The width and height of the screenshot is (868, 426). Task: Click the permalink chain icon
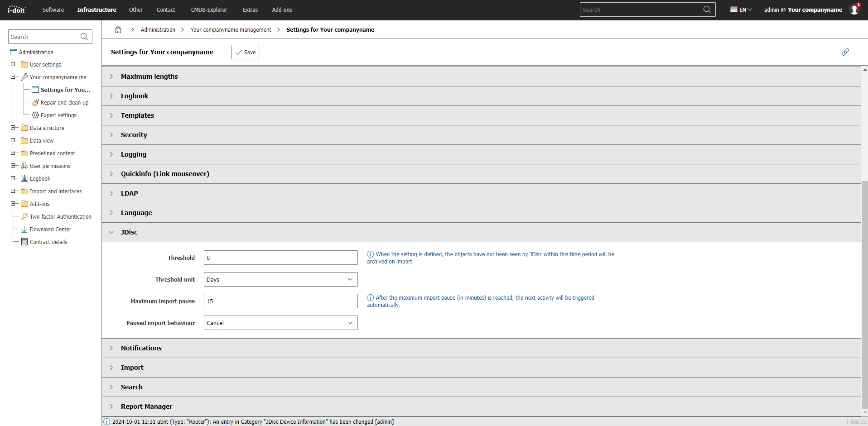[845, 52]
